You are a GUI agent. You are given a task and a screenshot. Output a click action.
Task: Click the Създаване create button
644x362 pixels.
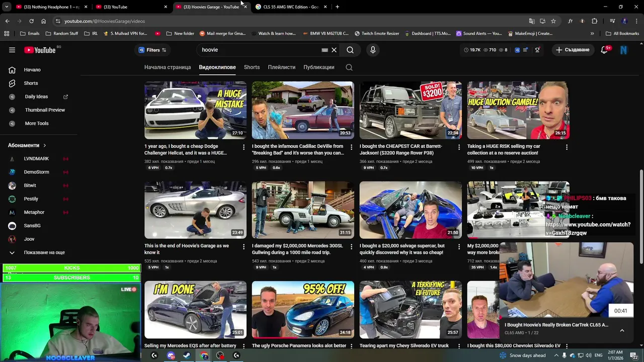coord(573,50)
